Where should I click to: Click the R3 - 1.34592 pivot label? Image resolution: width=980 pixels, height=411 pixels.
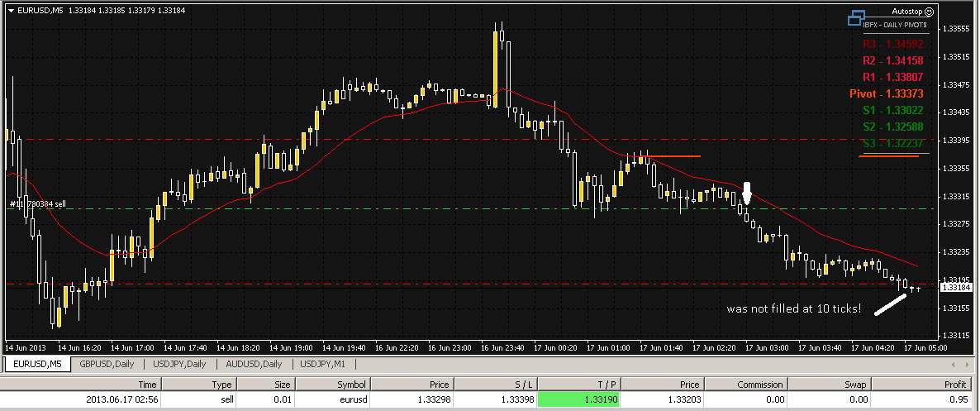[x=892, y=45]
